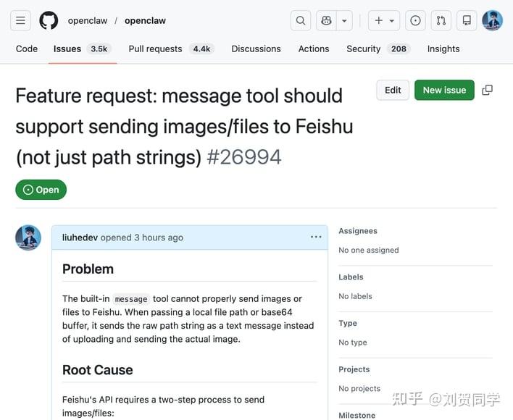Open the openclaw repository name link
The width and height of the screenshot is (513, 420).
(145, 20)
